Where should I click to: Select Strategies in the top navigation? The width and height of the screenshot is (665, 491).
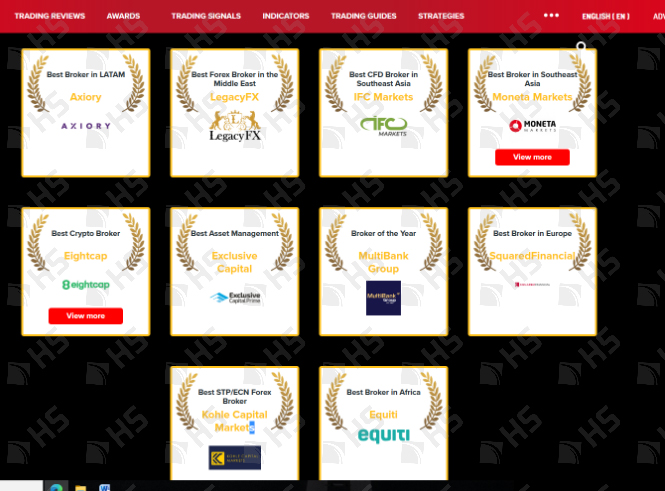[441, 16]
